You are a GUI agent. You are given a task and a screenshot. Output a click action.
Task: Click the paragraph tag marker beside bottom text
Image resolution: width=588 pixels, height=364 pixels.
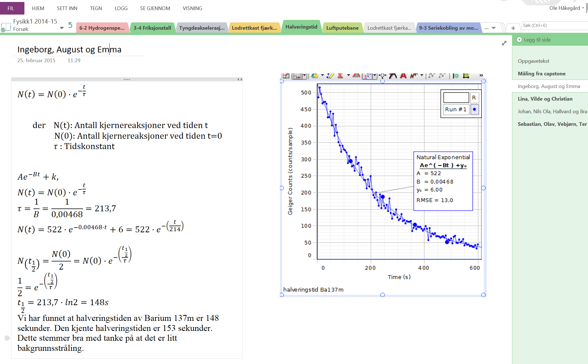tap(8, 338)
